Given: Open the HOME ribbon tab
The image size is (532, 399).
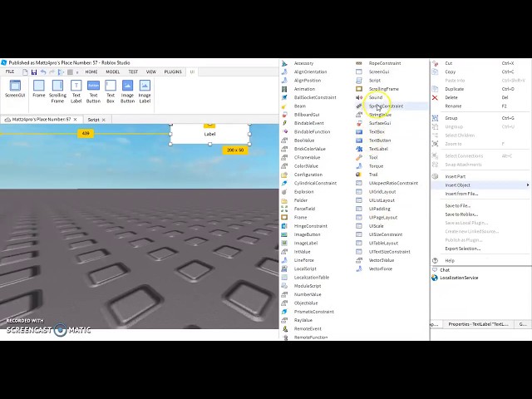Looking at the screenshot, I should pyautogui.click(x=91, y=72).
